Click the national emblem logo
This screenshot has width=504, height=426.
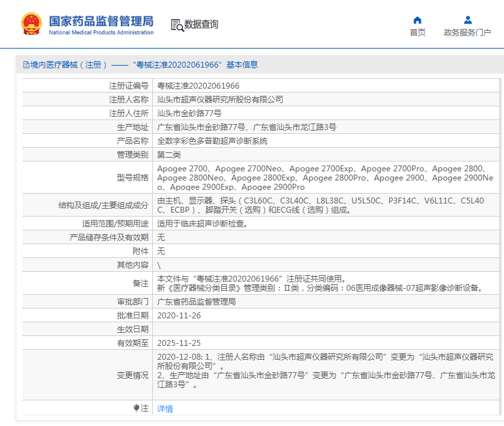click(31, 24)
